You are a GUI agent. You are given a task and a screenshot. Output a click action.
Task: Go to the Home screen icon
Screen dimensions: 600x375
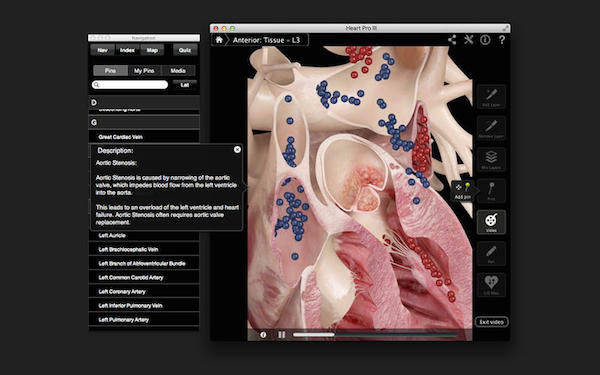(219, 40)
